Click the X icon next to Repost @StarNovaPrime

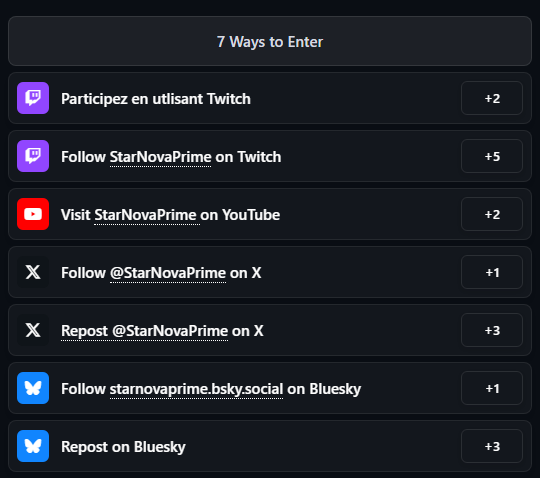33,330
